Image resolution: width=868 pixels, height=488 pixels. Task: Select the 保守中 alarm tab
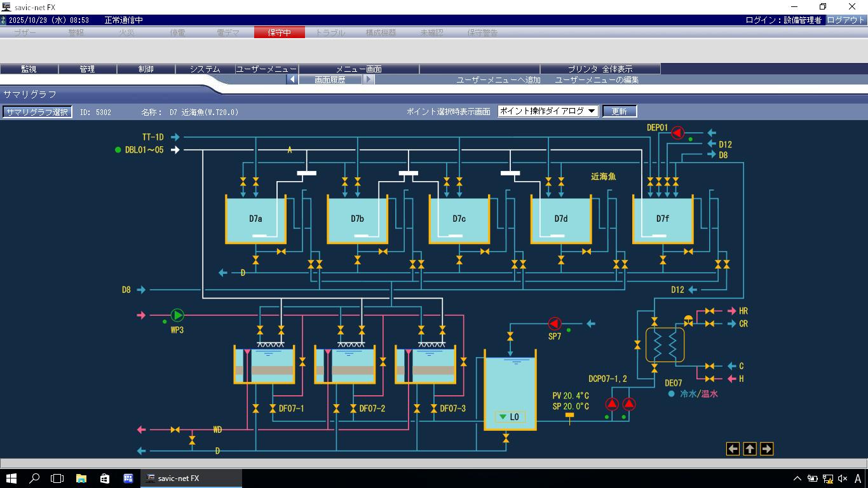[279, 32]
